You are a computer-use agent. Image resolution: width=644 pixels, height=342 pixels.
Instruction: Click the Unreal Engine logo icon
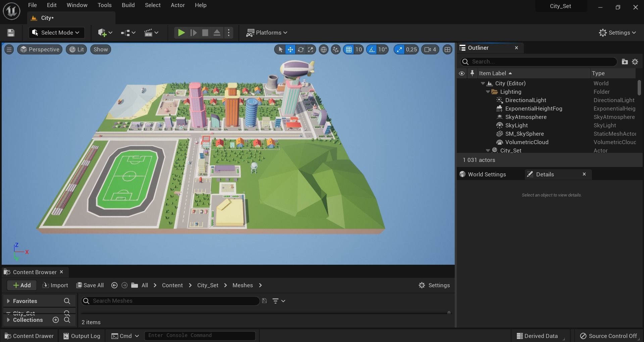[x=11, y=11]
